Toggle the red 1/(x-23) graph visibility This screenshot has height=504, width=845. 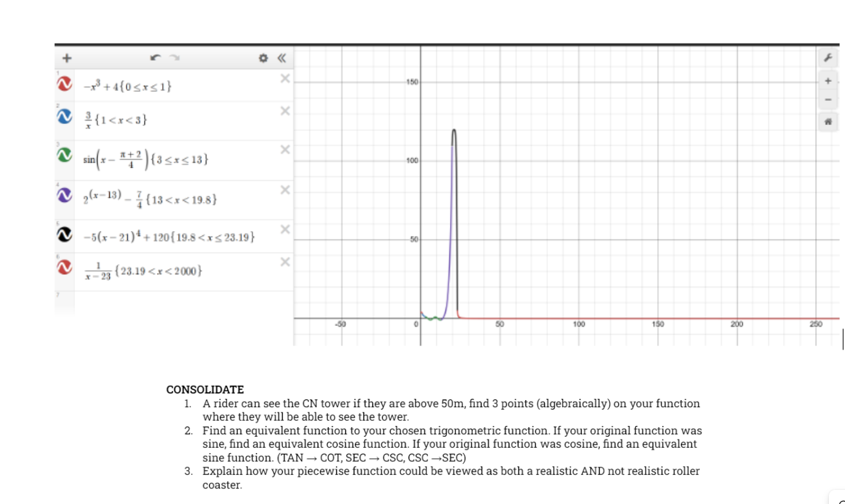point(63,268)
